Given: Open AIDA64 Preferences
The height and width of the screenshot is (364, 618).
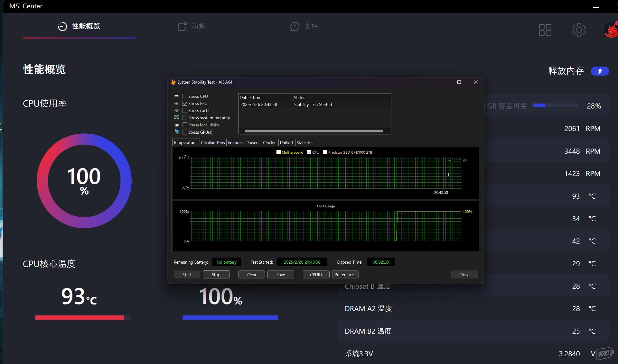Looking at the screenshot, I should 345,275.
